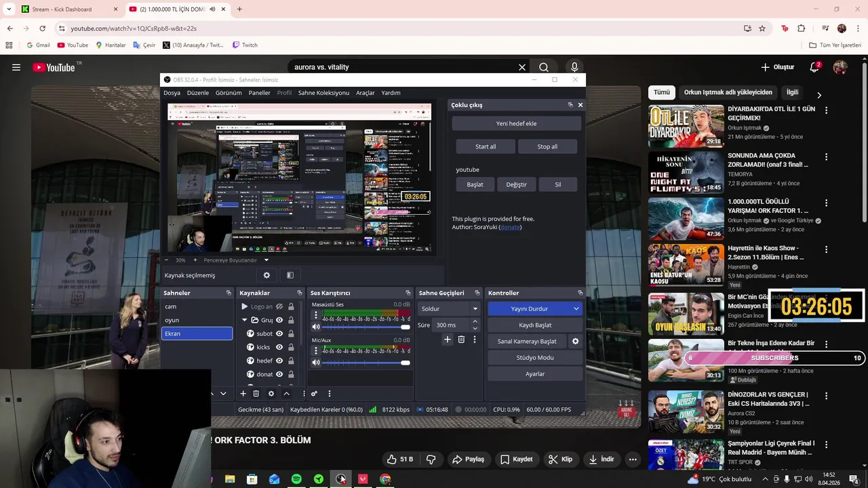868x488 pixels.
Task: Undock the Çoklu çıkış panel
Action: pyautogui.click(x=570, y=105)
